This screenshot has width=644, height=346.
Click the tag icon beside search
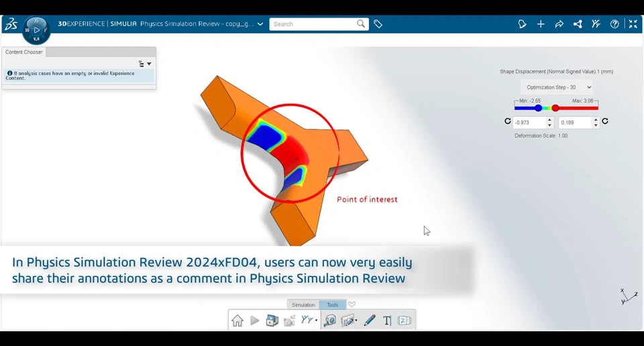(378, 24)
